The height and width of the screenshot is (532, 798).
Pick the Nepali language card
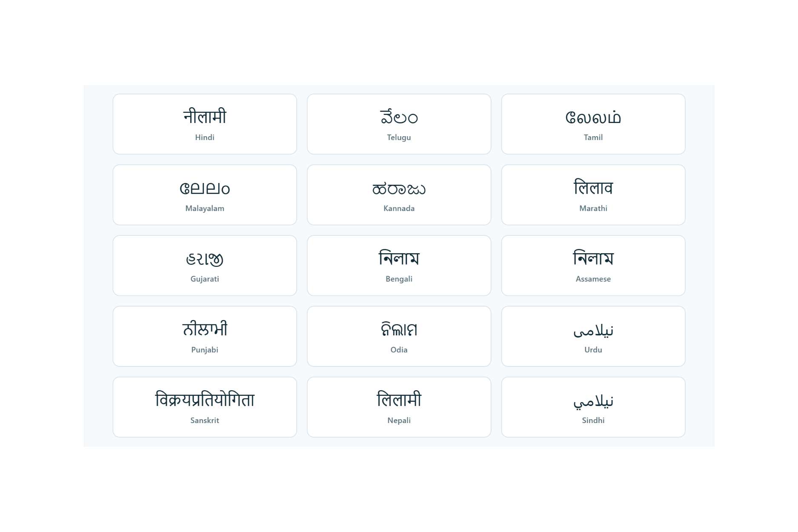[x=399, y=406]
